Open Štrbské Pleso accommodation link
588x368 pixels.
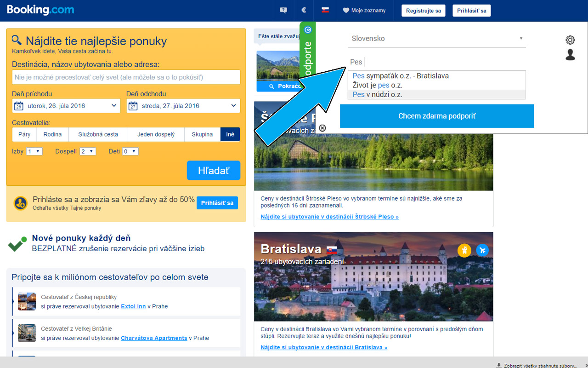pos(329,217)
